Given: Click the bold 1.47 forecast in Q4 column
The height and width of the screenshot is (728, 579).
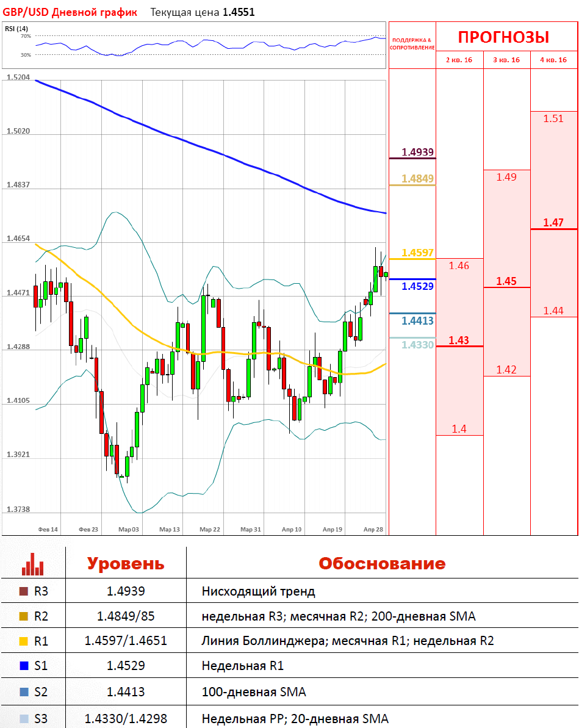Looking at the screenshot, I should pos(553,223).
